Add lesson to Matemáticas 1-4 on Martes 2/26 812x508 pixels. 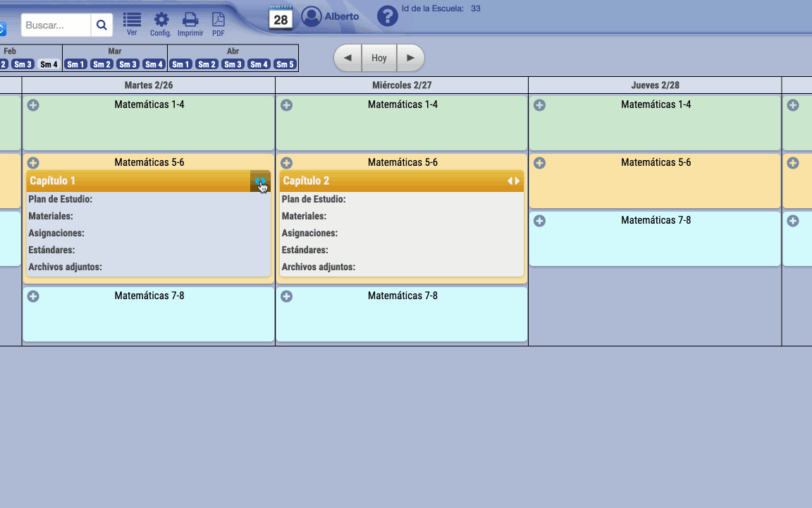click(33, 105)
